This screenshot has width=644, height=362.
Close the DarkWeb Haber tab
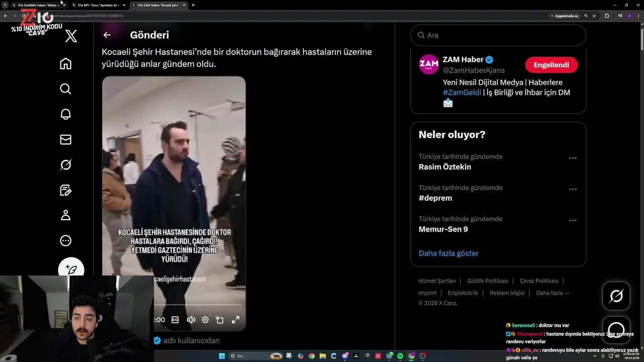[x=64, y=5]
